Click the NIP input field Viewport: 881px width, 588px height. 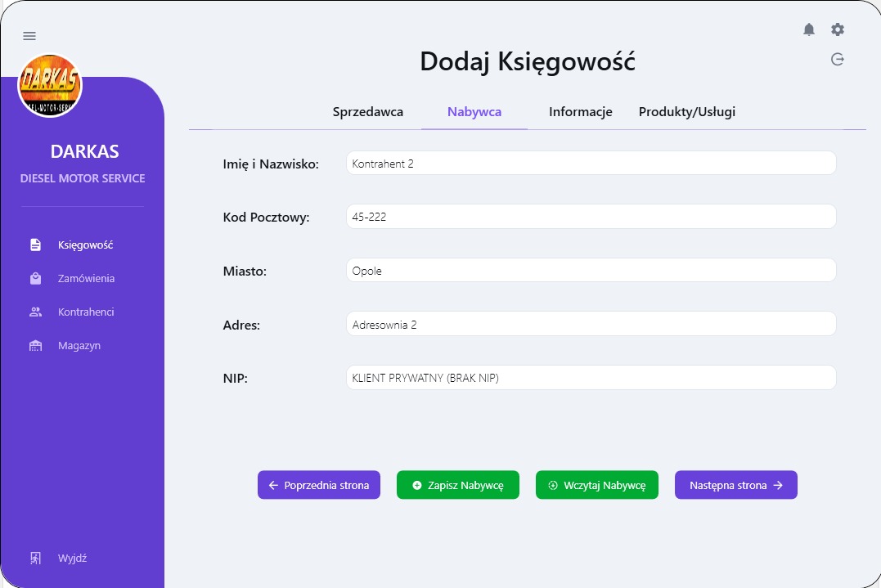coord(591,377)
